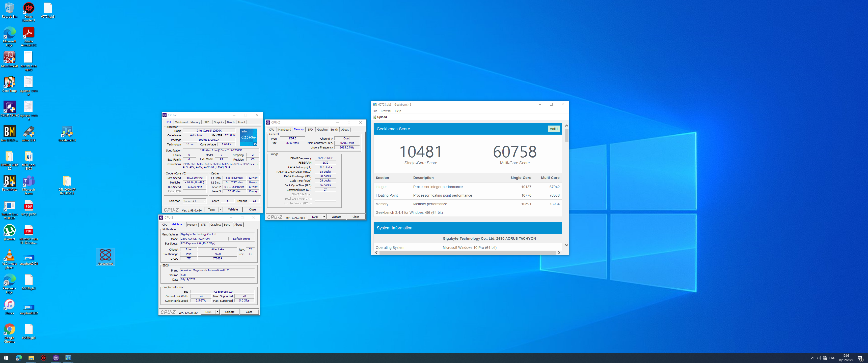
Task: Click the 3296.1 MHz DRAM Frequency value
Action: 325,158
